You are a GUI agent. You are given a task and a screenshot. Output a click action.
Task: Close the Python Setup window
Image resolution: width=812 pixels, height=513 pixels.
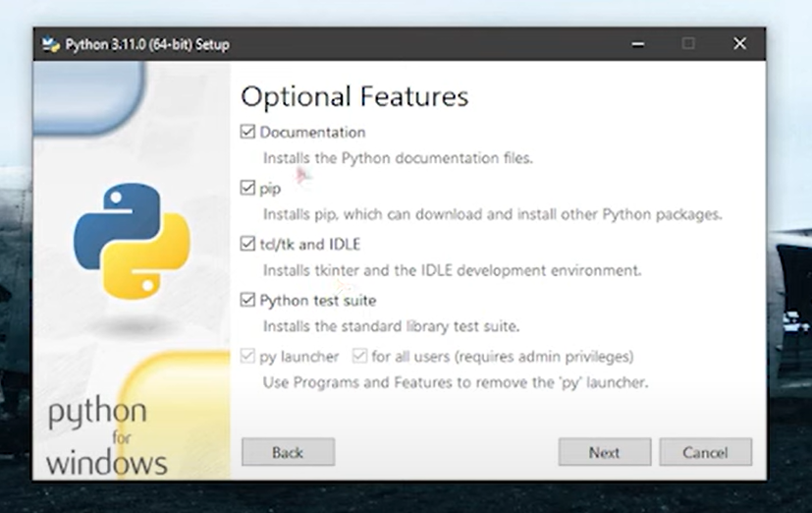pos(740,43)
